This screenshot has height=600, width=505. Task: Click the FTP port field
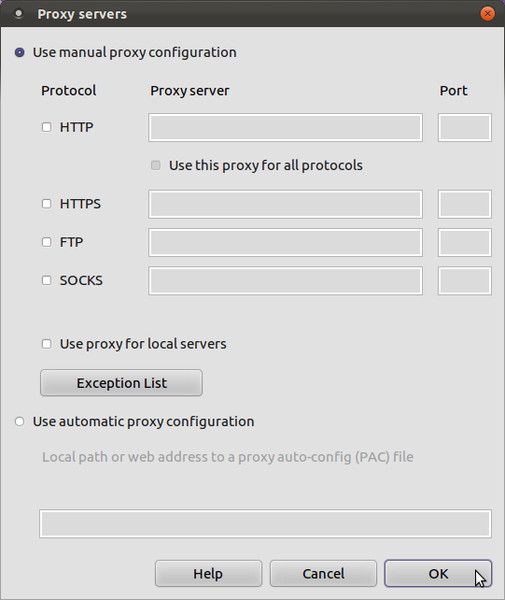(x=465, y=243)
